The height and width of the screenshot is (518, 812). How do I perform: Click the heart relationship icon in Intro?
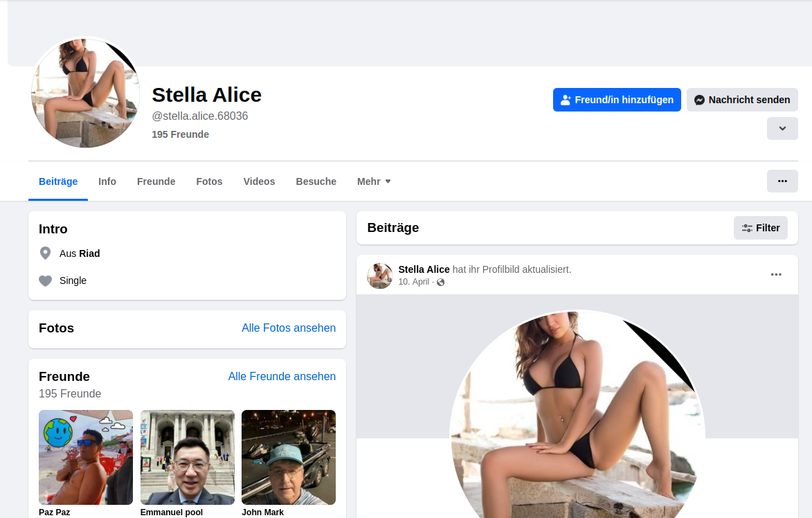tap(46, 280)
